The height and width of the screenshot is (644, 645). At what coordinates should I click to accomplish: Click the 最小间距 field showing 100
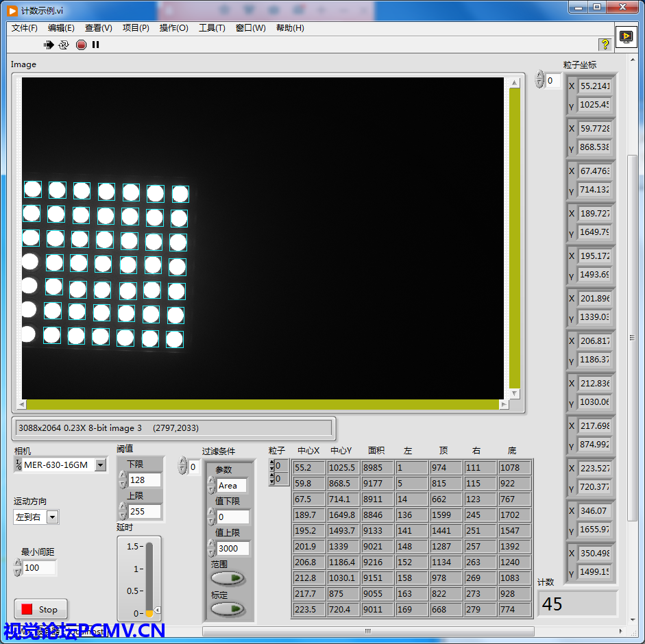38,567
